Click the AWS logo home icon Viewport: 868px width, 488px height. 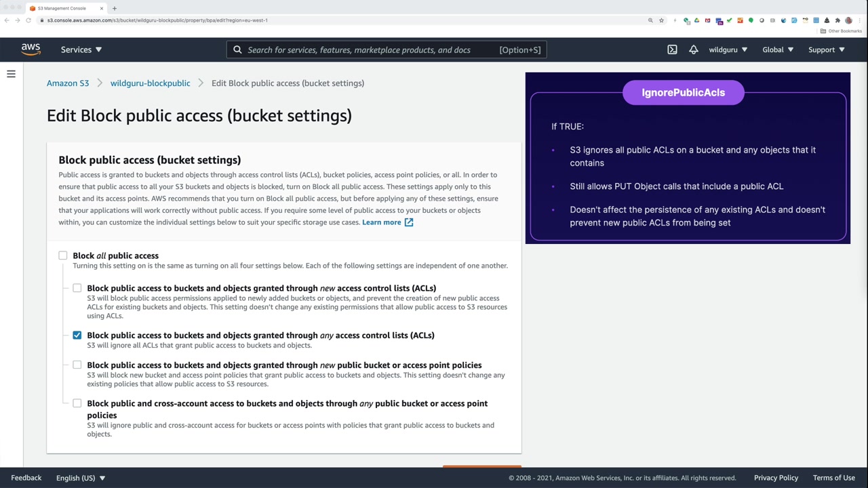coord(31,49)
